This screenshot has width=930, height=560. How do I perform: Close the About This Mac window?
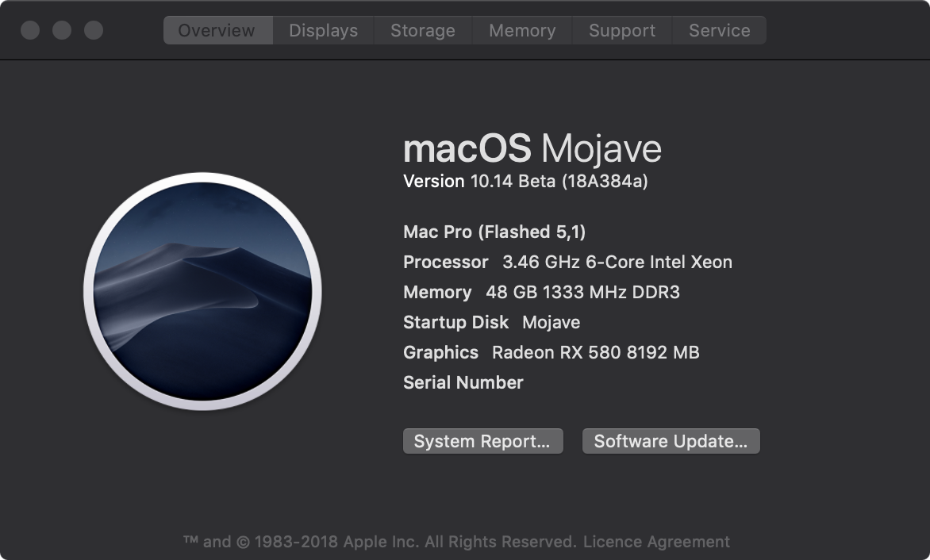30,31
